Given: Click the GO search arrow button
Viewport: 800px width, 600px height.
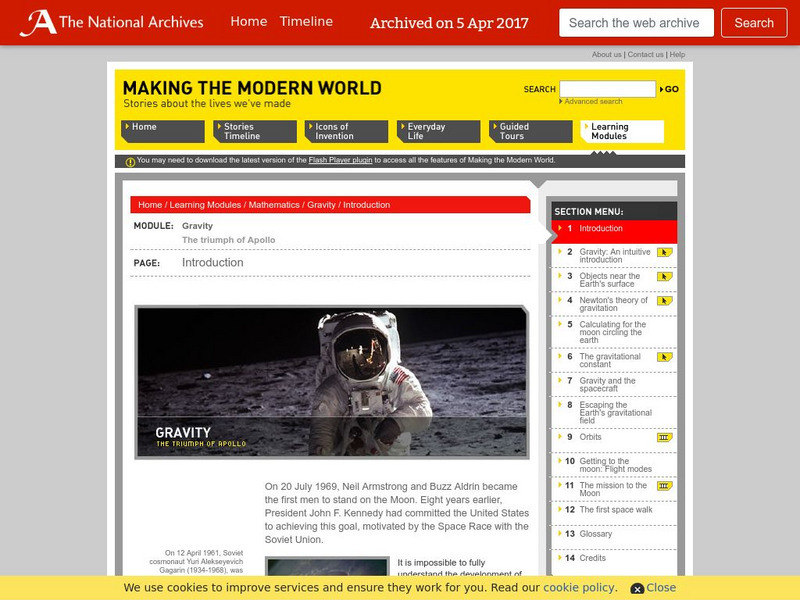Looking at the screenshot, I should [x=669, y=89].
